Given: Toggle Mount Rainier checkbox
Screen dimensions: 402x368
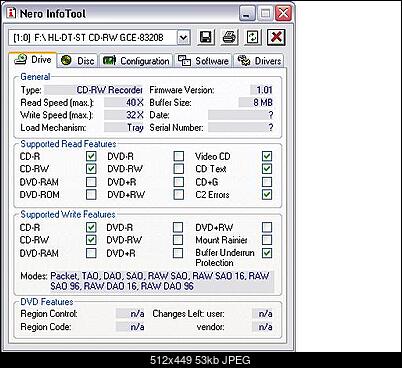Looking at the screenshot, I should (x=267, y=240).
